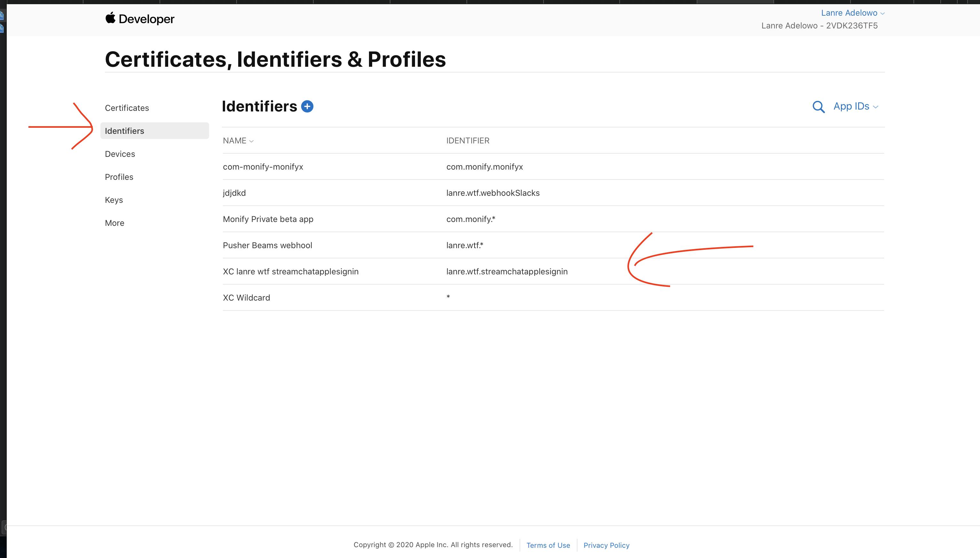980x558 pixels.
Task: Click the More section icon
Action: 114,223
